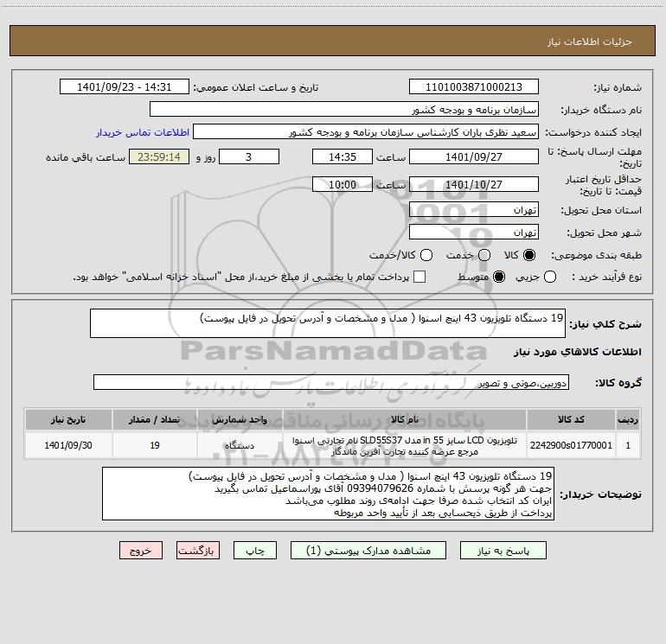666x644 pixels.
Task: Click the response deadline date 1401/09/27 field
Action: (474, 156)
